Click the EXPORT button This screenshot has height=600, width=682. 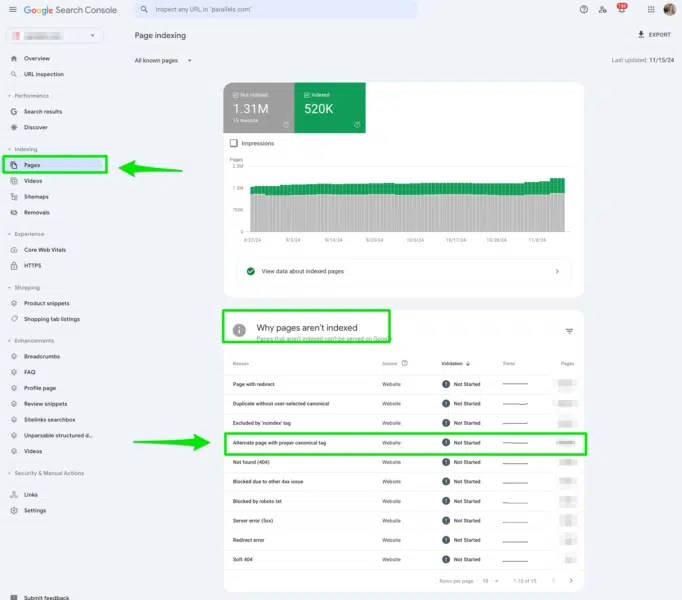[654, 34]
